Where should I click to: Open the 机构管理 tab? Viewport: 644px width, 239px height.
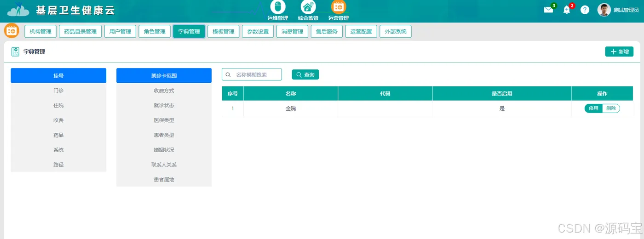pos(40,31)
